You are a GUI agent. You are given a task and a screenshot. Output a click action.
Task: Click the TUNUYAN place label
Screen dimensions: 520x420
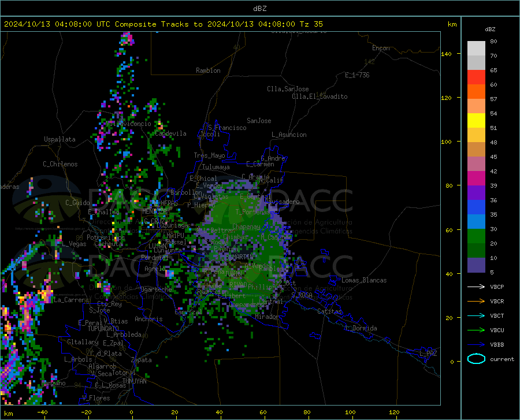point(134,381)
